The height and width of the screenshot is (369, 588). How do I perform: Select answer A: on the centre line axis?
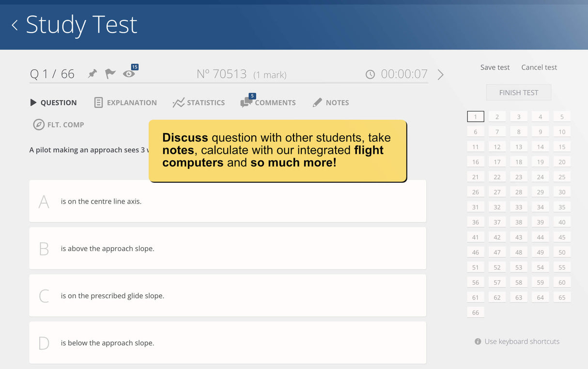pyautogui.click(x=228, y=201)
